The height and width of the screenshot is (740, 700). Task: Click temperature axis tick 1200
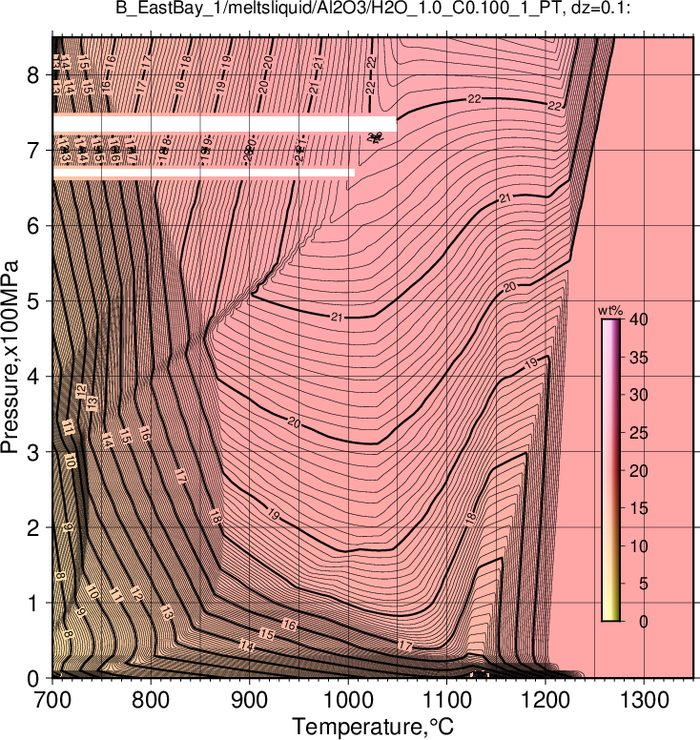546,700
